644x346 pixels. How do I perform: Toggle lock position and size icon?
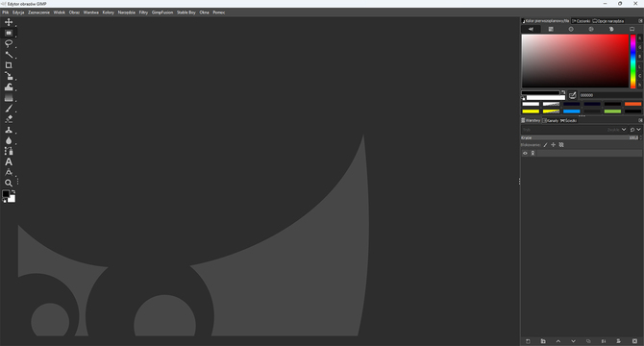[554, 145]
